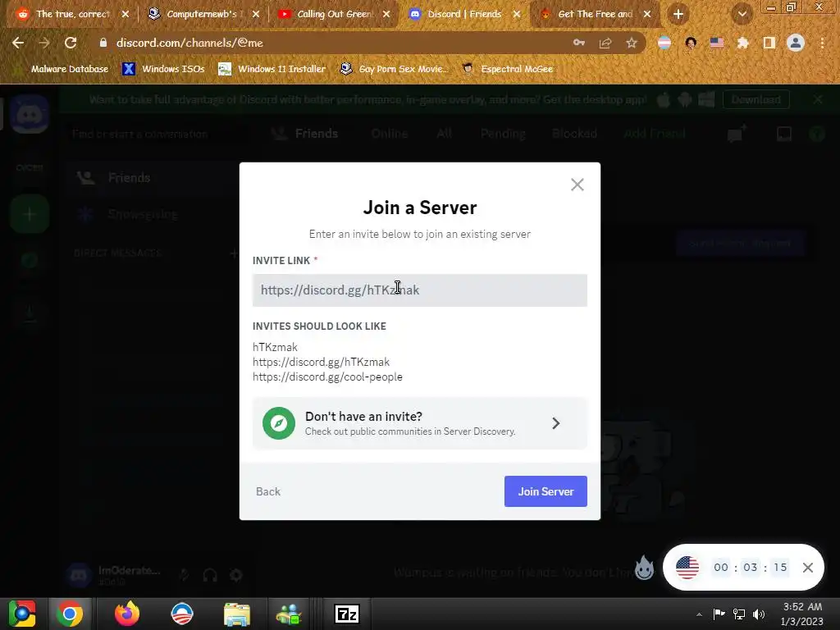Click the invite link input field
This screenshot has height=630, width=840.
(x=419, y=290)
